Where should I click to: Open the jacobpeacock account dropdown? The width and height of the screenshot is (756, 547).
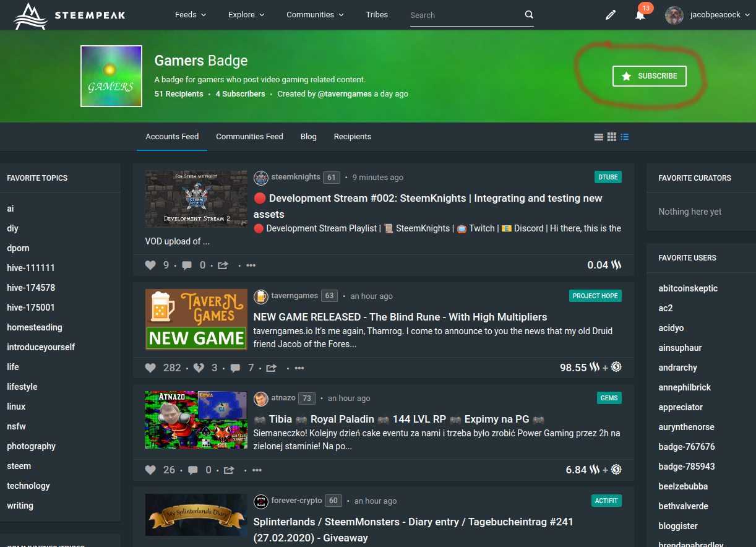[720, 15]
